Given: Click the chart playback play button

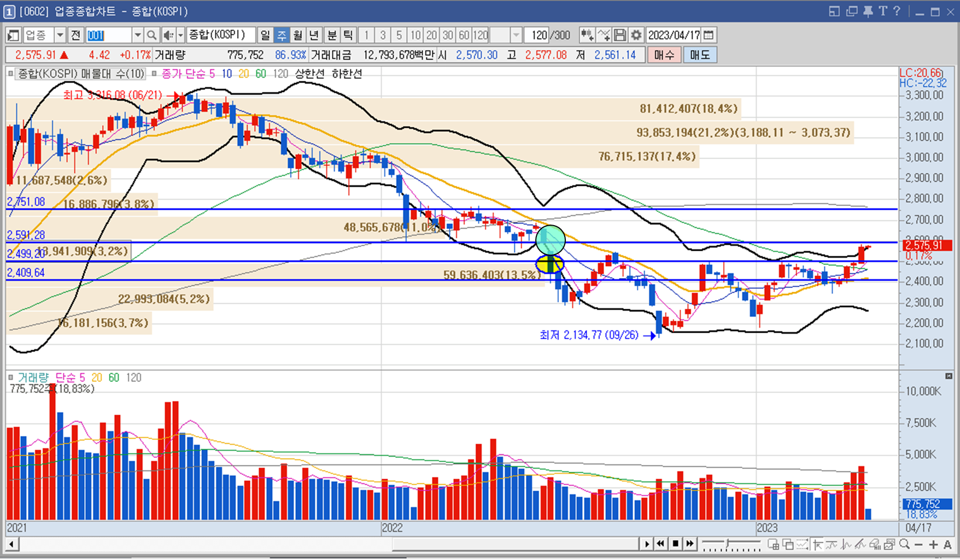Looking at the screenshot, I should click(x=647, y=544).
